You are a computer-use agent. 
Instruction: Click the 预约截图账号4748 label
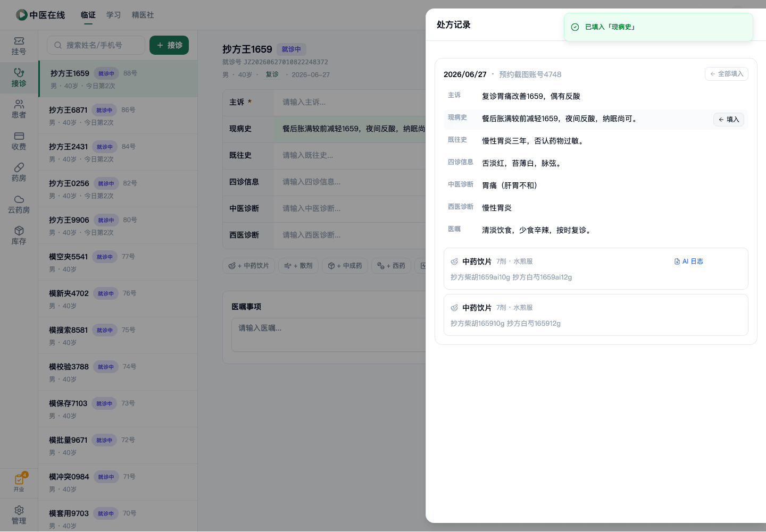pyautogui.click(x=530, y=74)
